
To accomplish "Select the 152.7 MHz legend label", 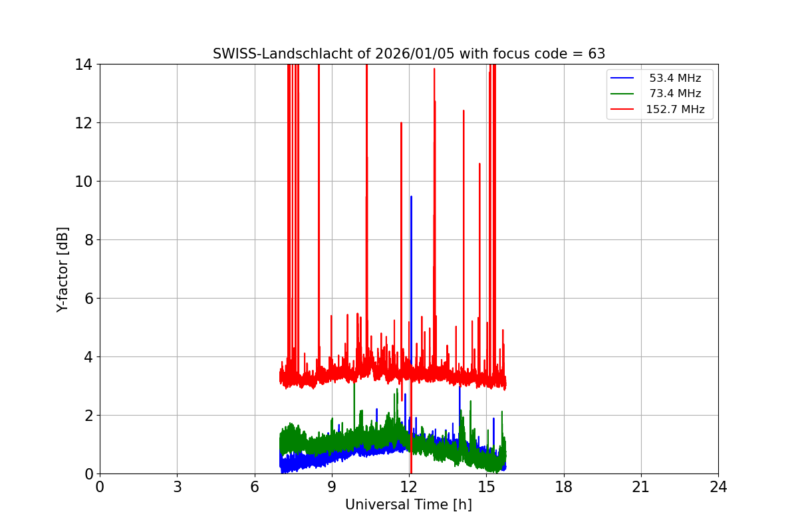I will (x=675, y=110).
